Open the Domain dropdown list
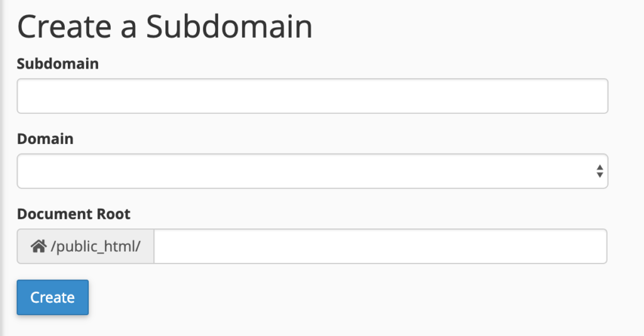 312,171
